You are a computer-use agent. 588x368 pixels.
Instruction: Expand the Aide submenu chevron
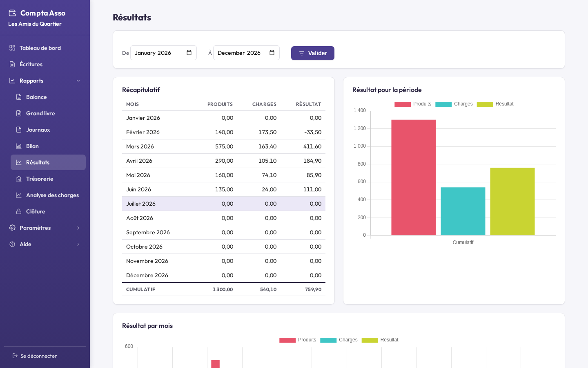click(78, 244)
